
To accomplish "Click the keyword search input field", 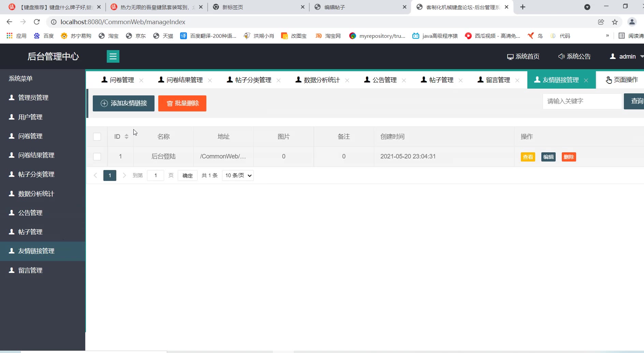I will pyautogui.click(x=582, y=101).
